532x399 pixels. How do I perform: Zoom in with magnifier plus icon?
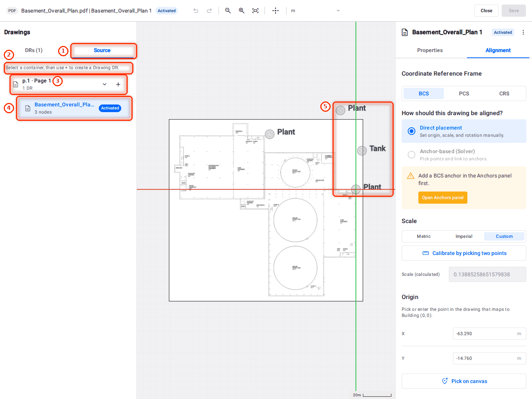point(242,11)
